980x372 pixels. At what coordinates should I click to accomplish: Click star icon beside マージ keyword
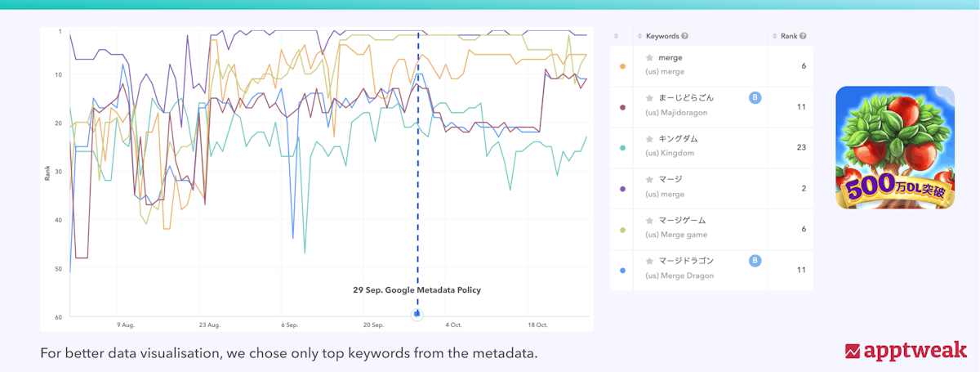tap(649, 179)
